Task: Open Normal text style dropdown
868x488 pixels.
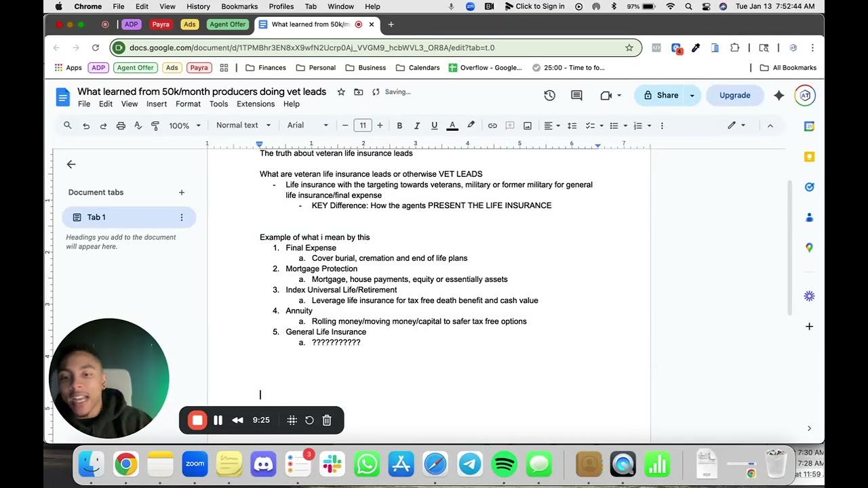Action: (x=243, y=125)
